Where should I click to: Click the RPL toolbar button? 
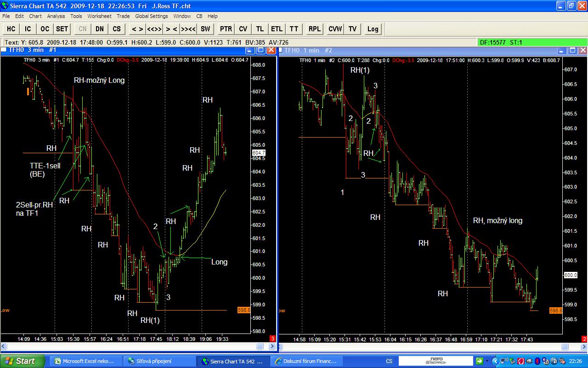click(315, 29)
